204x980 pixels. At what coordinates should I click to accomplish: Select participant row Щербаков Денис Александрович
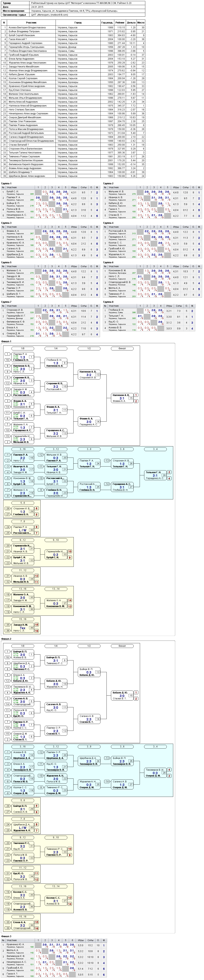click(x=73, y=176)
